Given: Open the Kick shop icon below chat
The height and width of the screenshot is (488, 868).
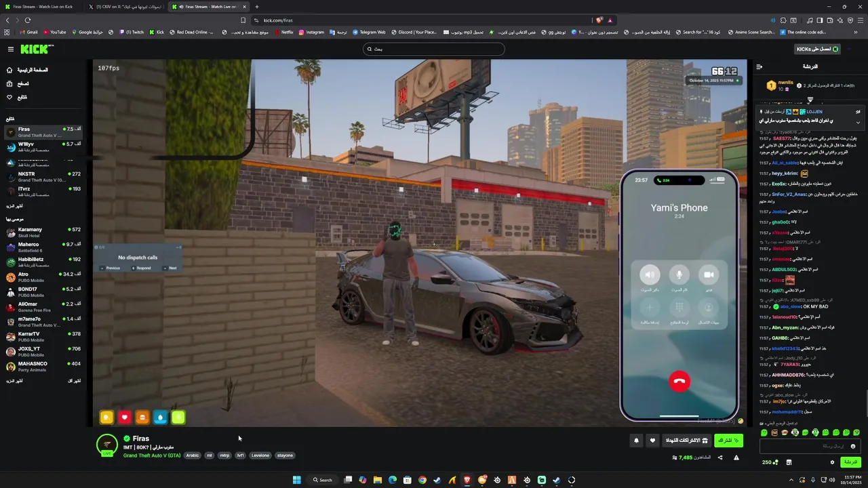Looking at the screenshot, I should (789, 462).
